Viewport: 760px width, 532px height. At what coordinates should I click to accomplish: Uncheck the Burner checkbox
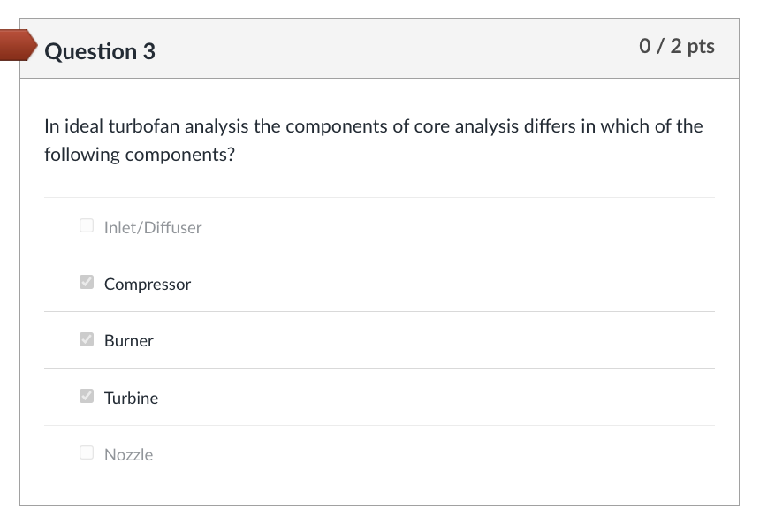[87, 339]
